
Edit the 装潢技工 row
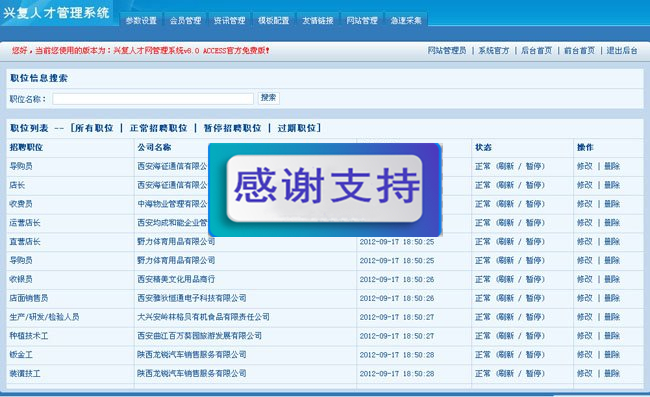pyautogui.click(x=585, y=374)
